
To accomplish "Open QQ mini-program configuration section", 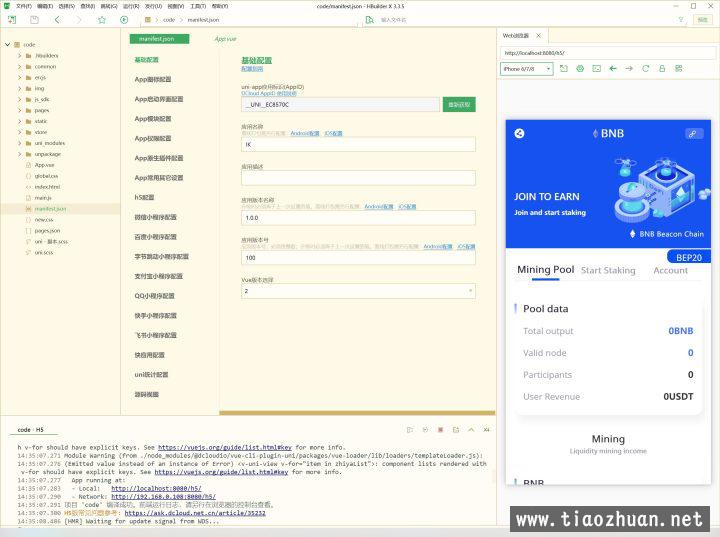I will click(x=154, y=296).
